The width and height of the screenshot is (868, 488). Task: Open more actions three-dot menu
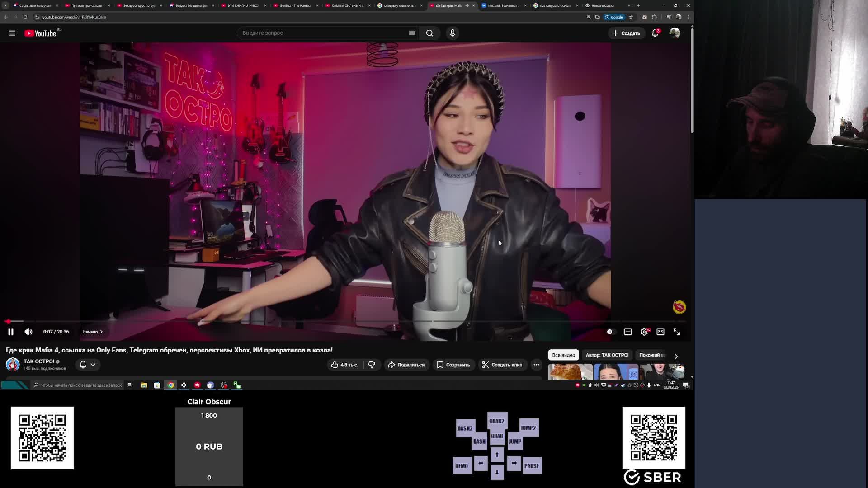[x=536, y=365]
